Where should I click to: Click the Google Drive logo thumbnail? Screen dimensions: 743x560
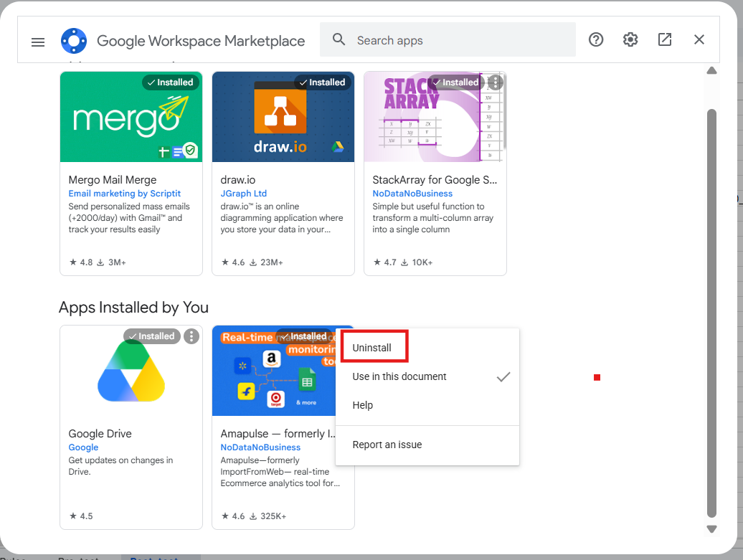coord(131,371)
